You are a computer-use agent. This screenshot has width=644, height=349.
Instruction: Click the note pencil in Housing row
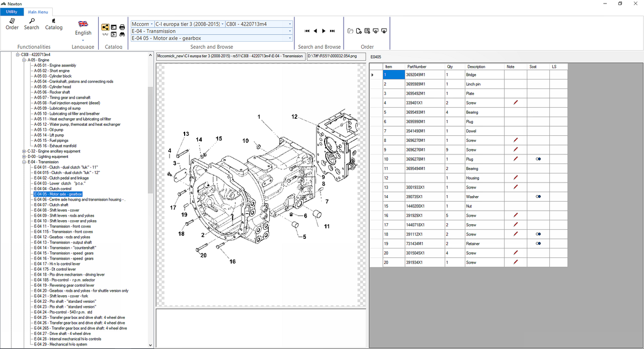point(516,178)
